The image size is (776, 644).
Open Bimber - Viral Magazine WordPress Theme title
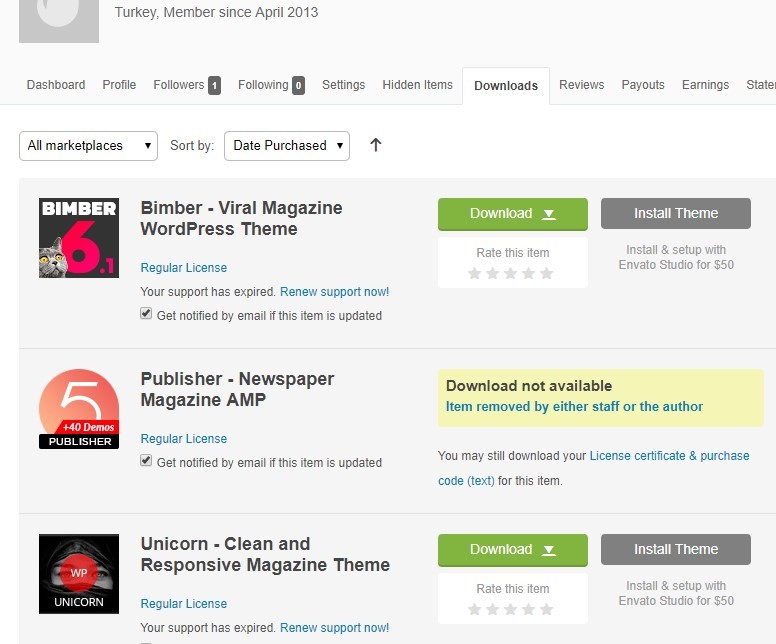tap(242, 218)
